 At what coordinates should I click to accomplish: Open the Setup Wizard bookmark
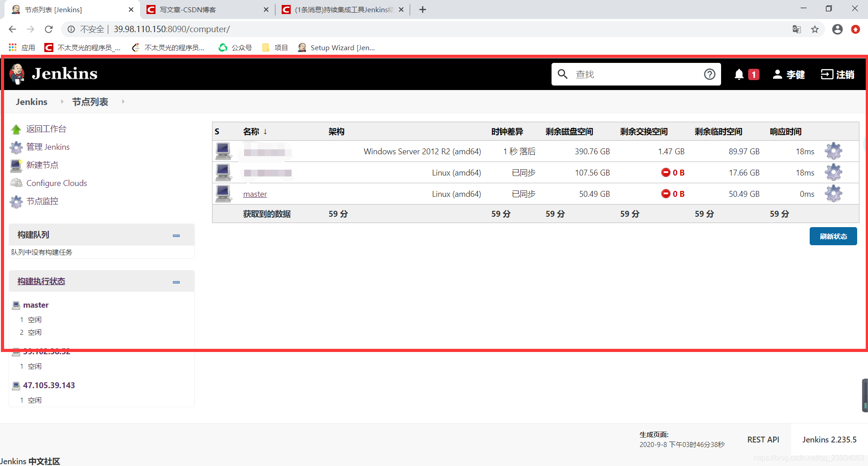pos(336,48)
